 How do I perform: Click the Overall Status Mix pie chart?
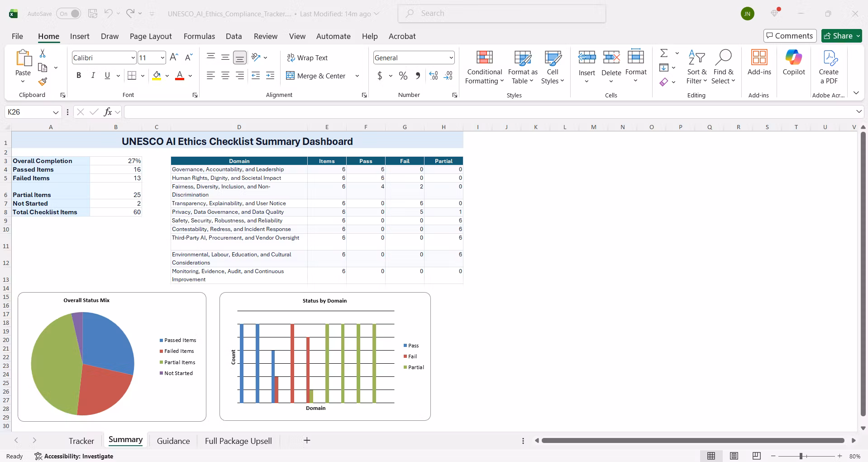[x=83, y=363]
